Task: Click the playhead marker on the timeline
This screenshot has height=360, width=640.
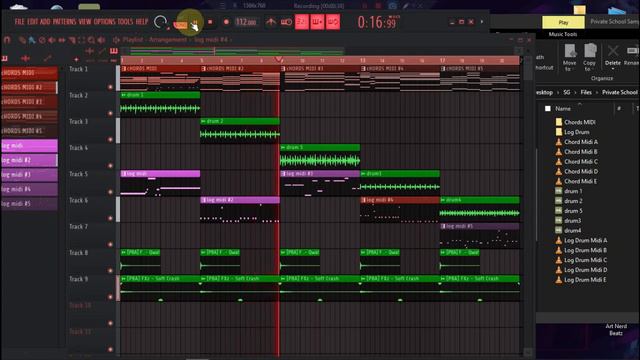Action: 279,60
